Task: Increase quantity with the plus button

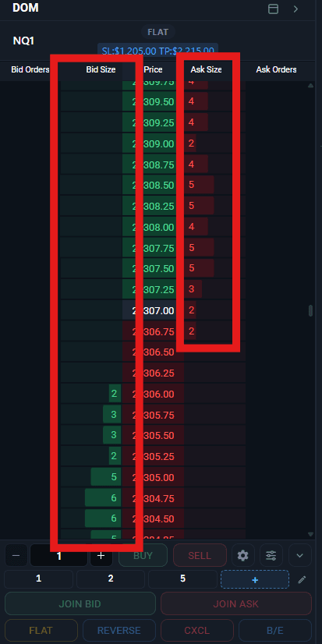Action: click(x=101, y=555)
